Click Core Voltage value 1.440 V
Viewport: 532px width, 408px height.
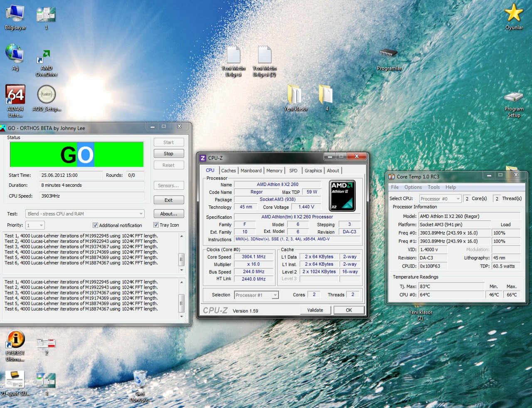(x=306, y=207)
